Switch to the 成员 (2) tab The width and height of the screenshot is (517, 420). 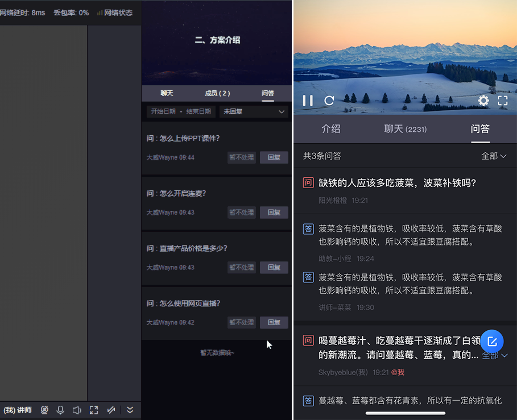(217, 93)
